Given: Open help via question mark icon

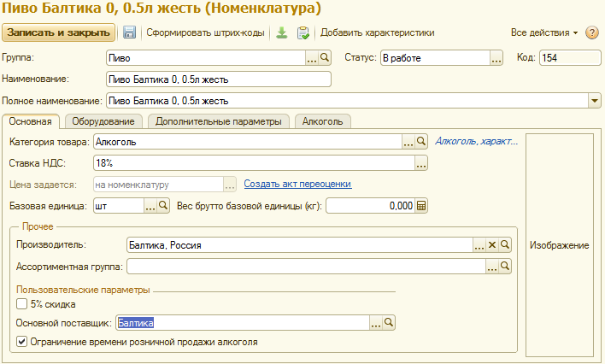Looking at the screenshot, I should pyautogui.click(x=592, y=32).
